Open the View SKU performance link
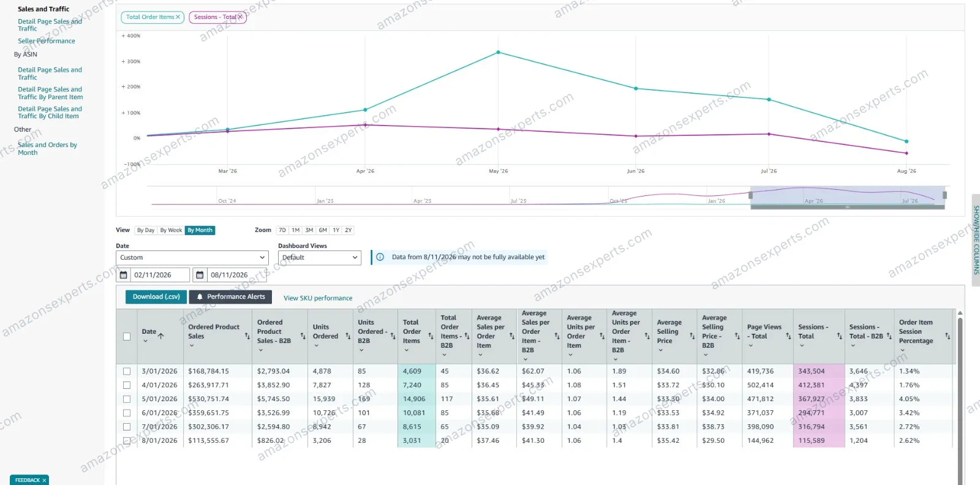980x485 pixels. pos(318,298)
